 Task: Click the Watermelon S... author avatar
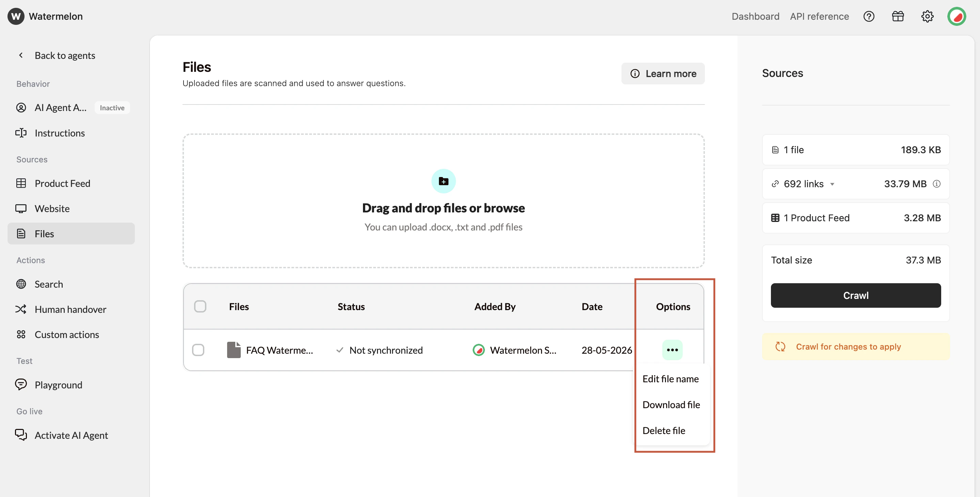pos(478,350)
